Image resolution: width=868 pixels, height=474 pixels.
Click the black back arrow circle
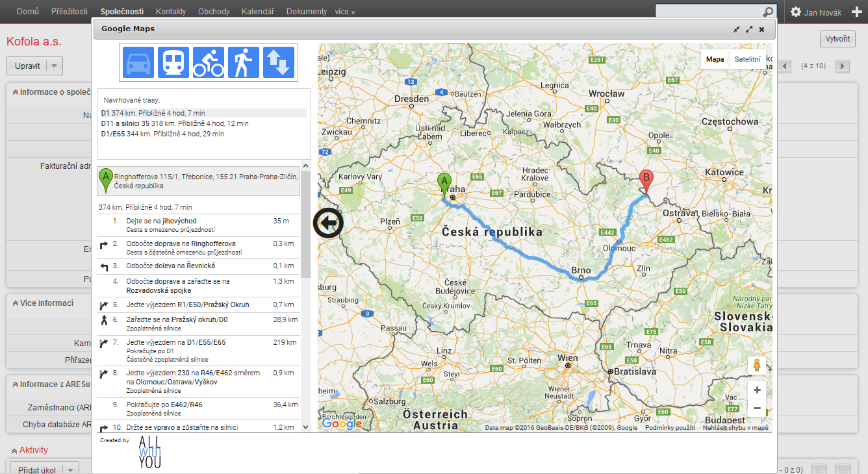coord(328,223)
